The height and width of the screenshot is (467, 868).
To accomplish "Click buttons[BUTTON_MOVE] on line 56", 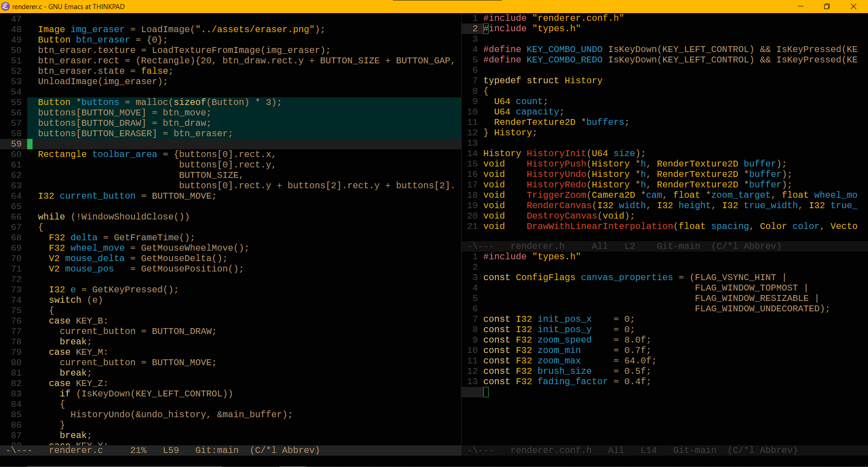I will (x=92, y=113).
